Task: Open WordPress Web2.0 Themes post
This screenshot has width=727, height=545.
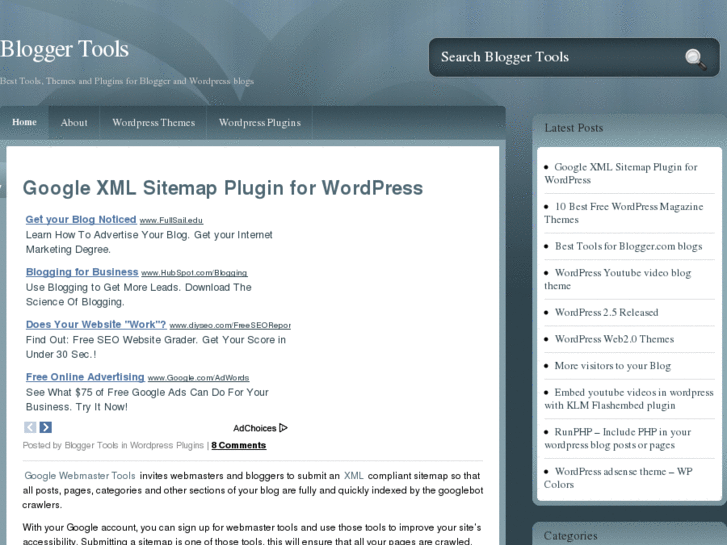Action: [x=614, y=339]
